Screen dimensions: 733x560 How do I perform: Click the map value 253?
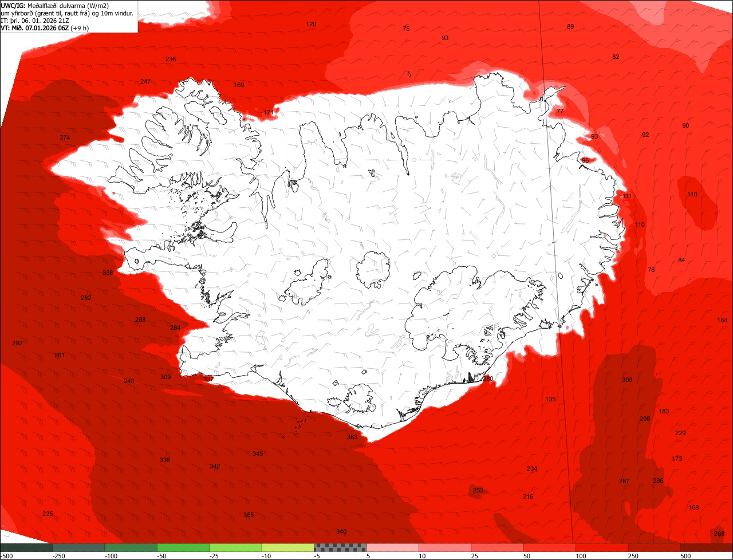478,490
